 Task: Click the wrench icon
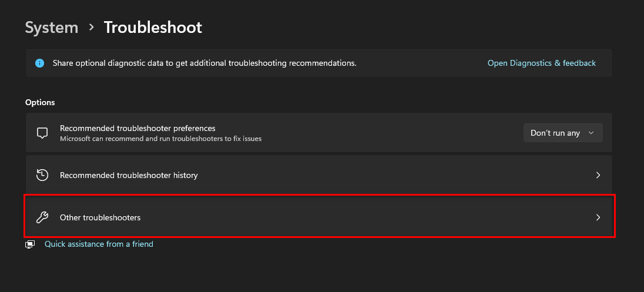click(x=42, y=217)
